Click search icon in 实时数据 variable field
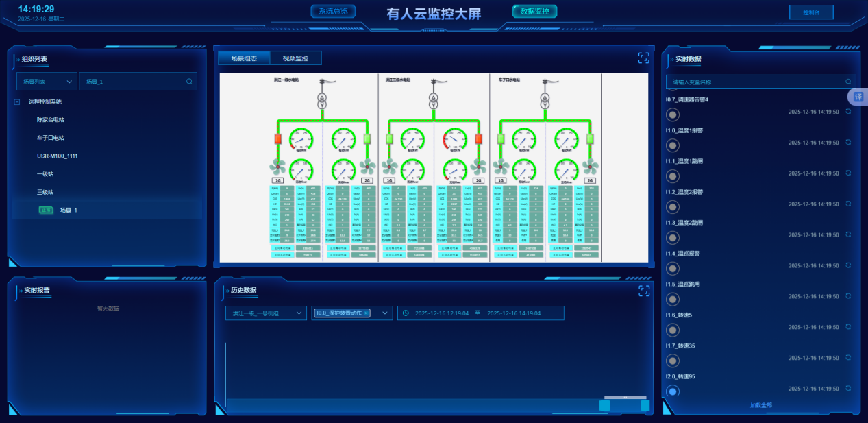The height and width of the screenshot is (423, 868). pyautogui.click(x=848, y=82)
